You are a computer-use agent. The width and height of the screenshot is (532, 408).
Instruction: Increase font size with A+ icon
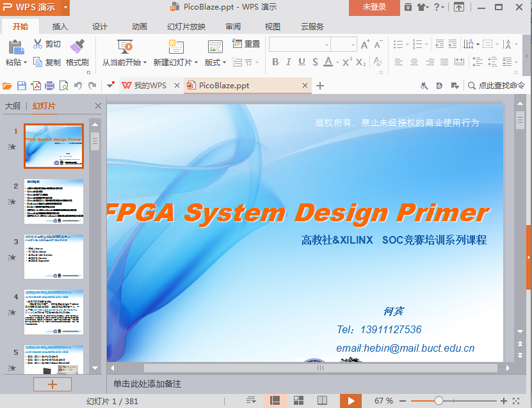tap(365, 44)
